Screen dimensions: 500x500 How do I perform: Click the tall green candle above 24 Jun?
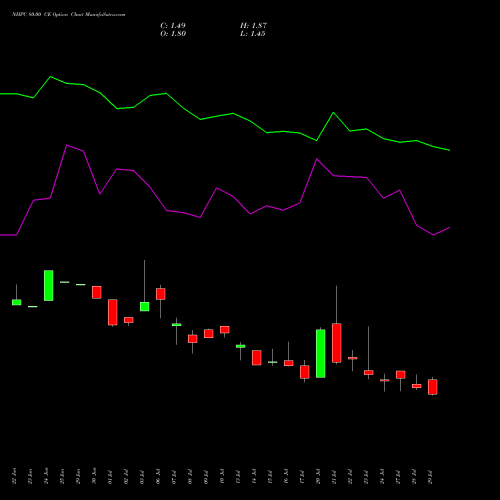point(49,285)
